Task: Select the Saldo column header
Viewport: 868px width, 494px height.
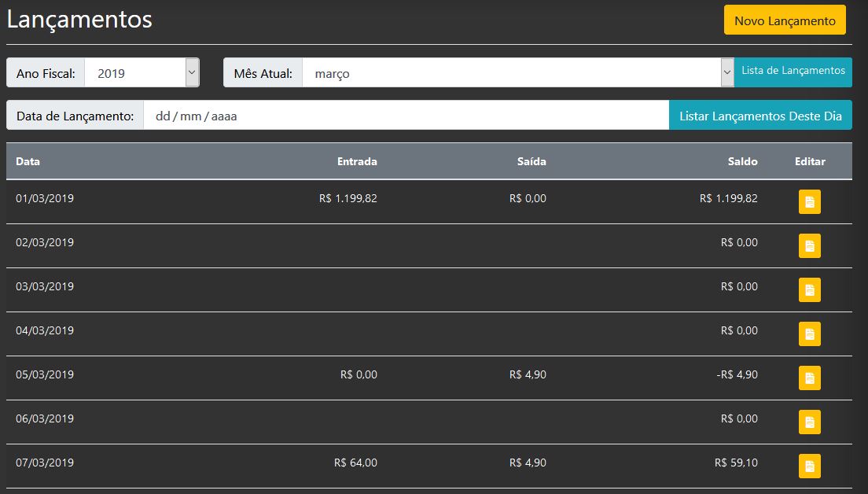Action: (x=742, y=161)
